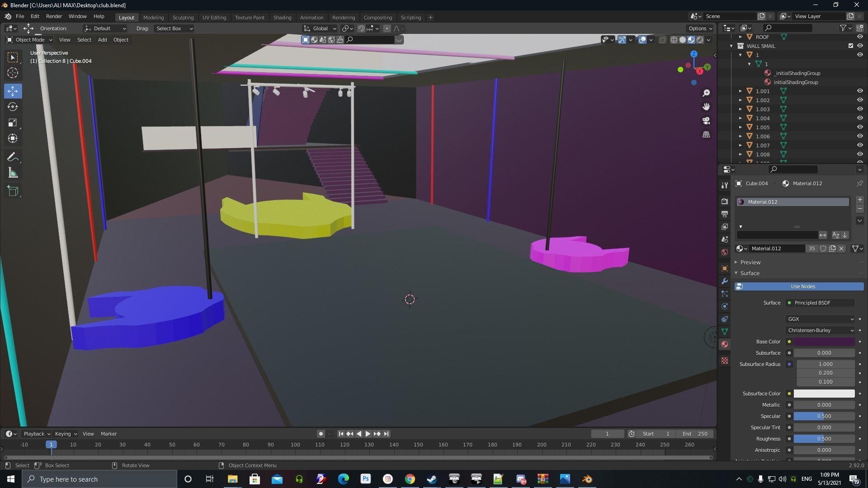
Task: Hide object 1.001 in outliner
Action: coord(860,91)
